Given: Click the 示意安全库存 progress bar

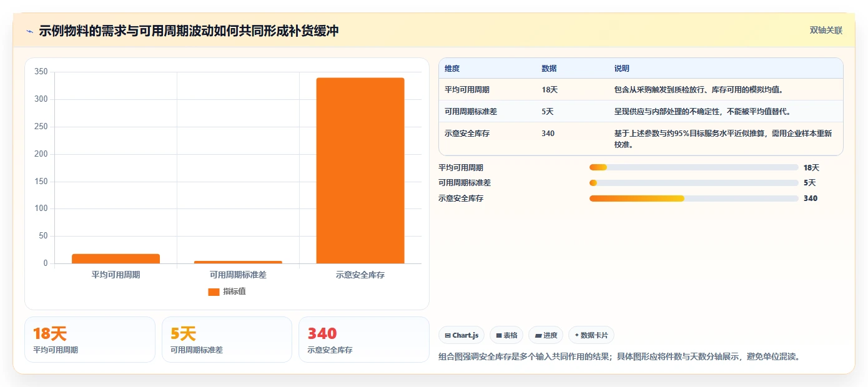Looking at the screenshot, I should 694,198.
